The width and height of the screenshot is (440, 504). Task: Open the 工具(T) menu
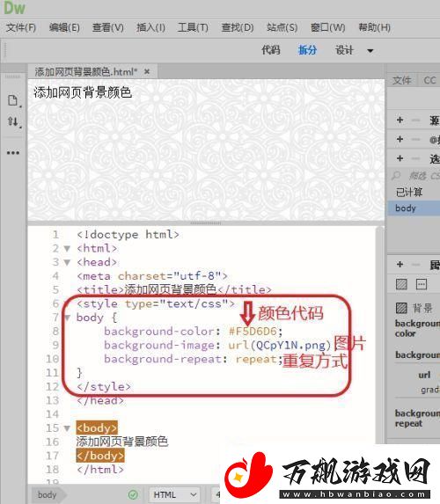pyautogui.click(x=193, y=27)
